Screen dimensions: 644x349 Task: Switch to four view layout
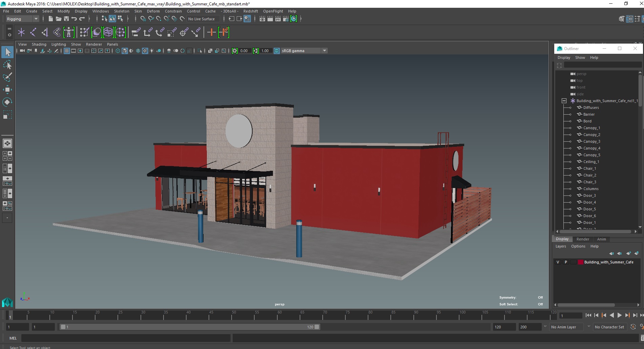(x=7, y=156)
